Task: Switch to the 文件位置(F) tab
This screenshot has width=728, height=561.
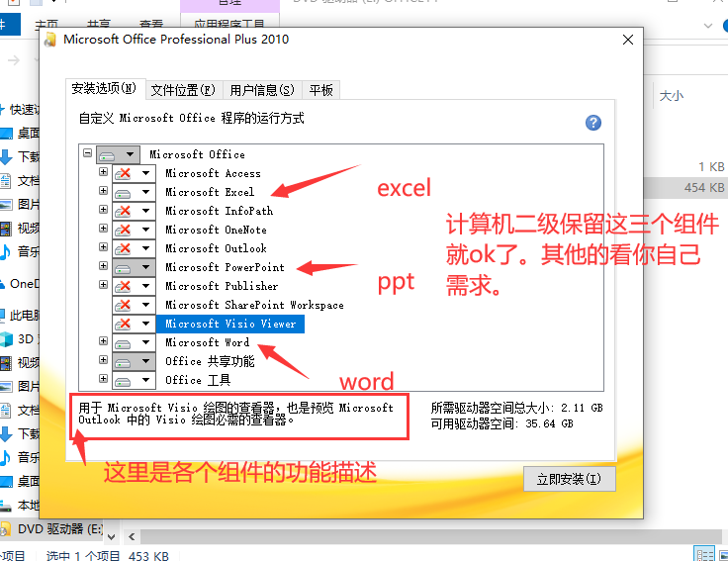Action: (x=184, y=90)
